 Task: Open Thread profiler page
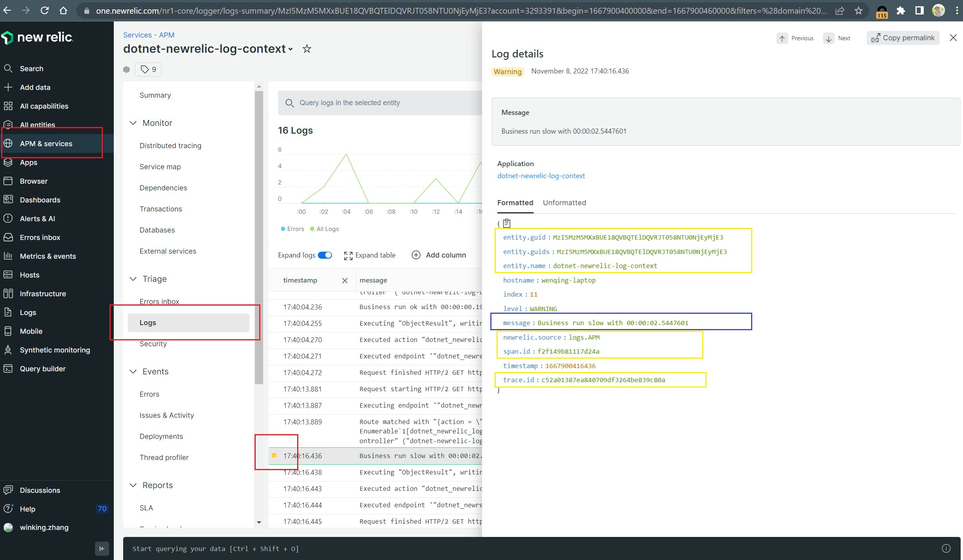click(164, 458)
